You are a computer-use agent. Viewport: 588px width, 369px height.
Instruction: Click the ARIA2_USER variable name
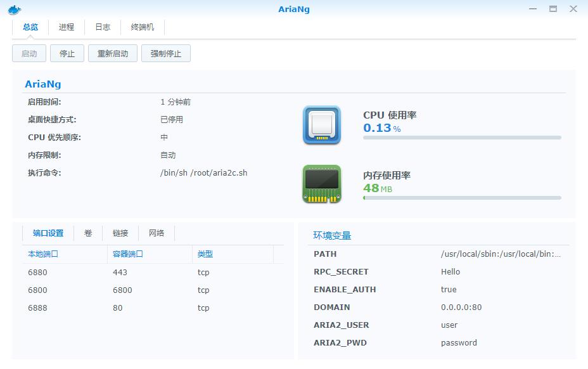point(342,325)
